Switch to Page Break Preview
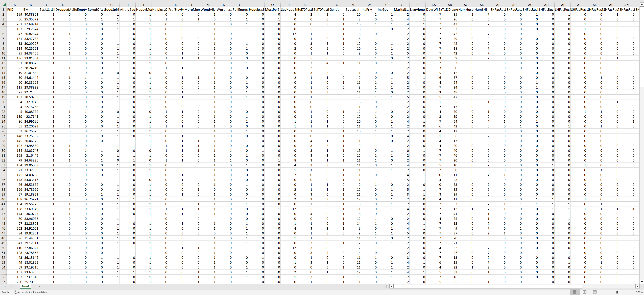 [595, 292]
